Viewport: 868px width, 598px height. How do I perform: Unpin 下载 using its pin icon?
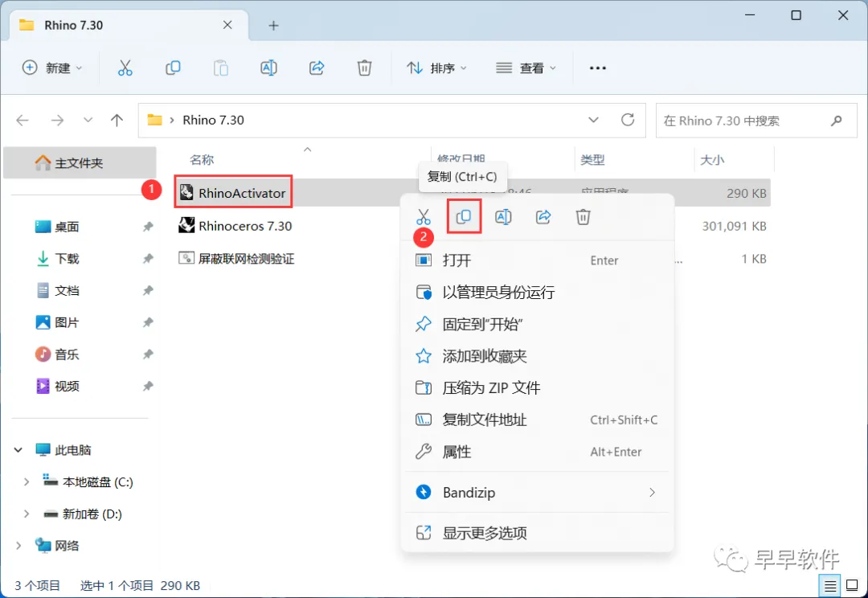(x=148, y=259)
